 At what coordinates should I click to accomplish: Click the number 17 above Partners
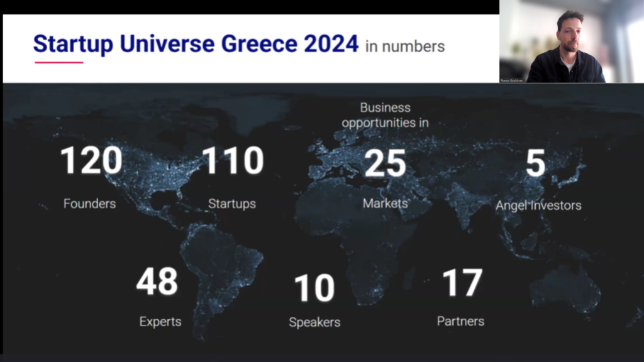tap(462, 283)
